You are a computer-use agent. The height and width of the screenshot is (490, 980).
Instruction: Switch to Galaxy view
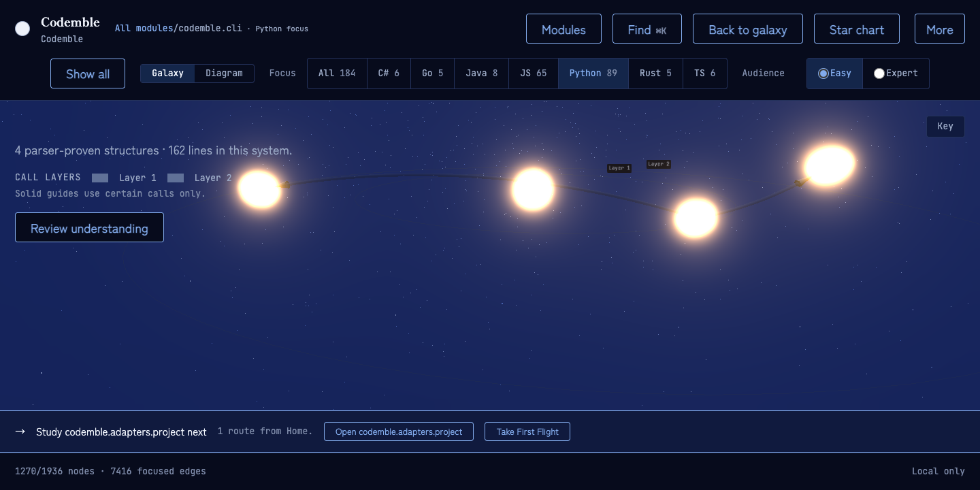click(167, 73)
